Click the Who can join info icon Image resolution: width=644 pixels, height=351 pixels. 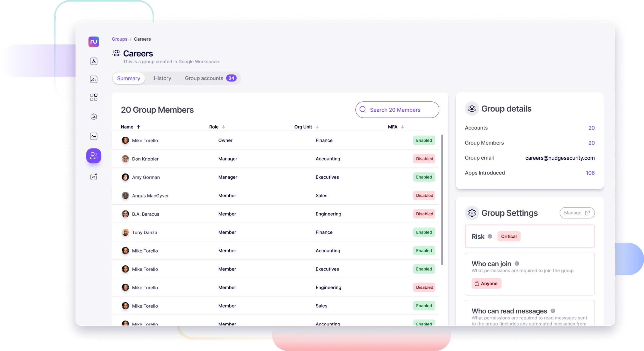[517, 264]
